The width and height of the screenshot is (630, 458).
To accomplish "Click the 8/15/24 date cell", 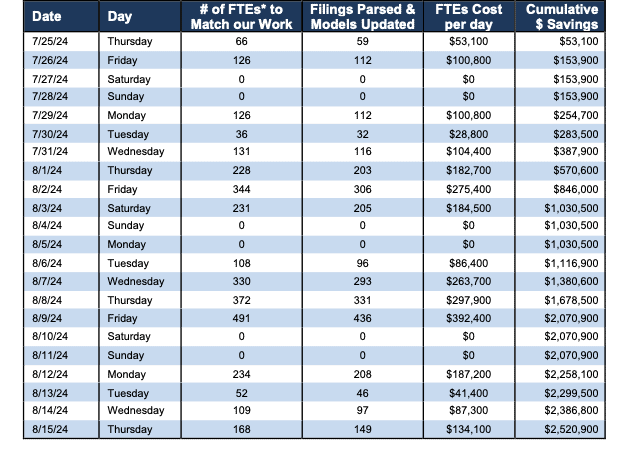I will (x=61, y=429).
